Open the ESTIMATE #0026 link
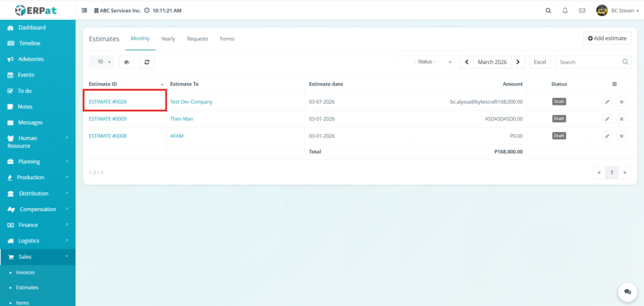Viewport: 644px width, 306px height. [108, 102]
